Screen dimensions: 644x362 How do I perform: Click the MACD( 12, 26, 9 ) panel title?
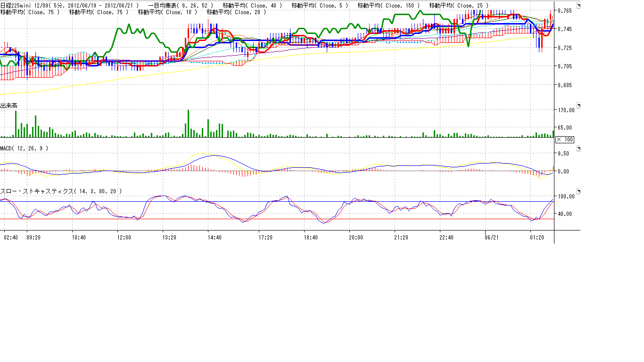(x=24, y=148)
